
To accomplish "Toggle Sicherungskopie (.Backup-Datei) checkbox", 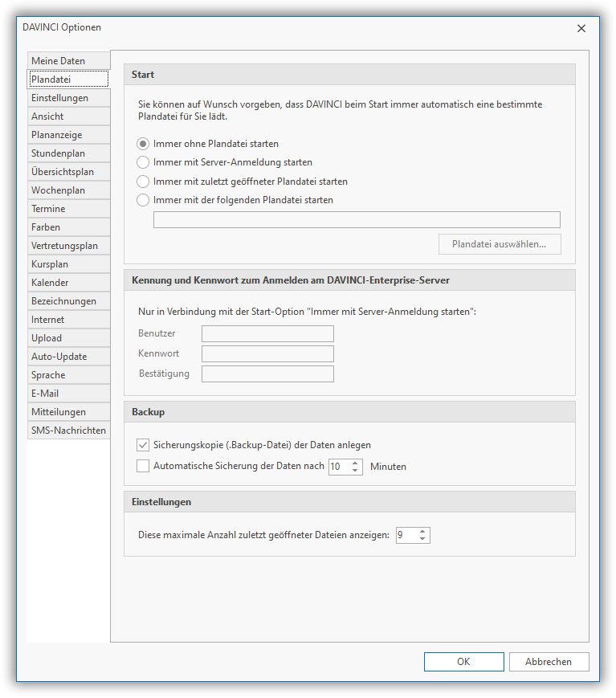I will 143,444.
